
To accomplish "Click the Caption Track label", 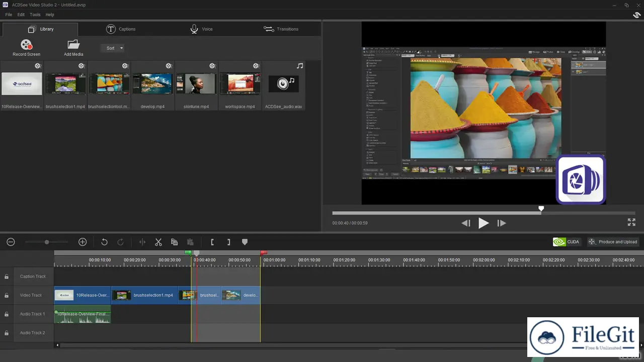I will (x=33, y=277).
